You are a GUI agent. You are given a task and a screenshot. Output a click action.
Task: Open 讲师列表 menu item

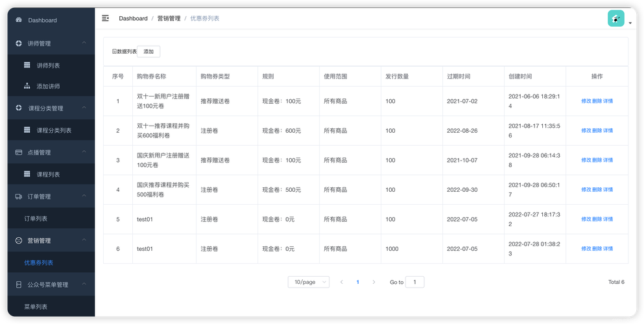click(51, 65)
